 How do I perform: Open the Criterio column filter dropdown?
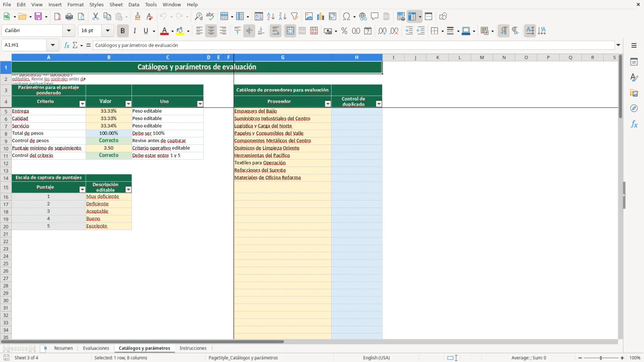coord(82,104)
